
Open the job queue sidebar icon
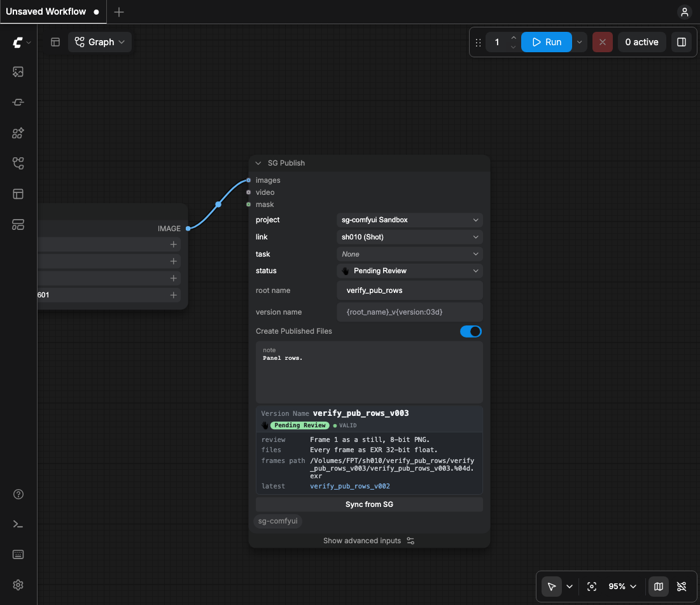coord(18,103)
